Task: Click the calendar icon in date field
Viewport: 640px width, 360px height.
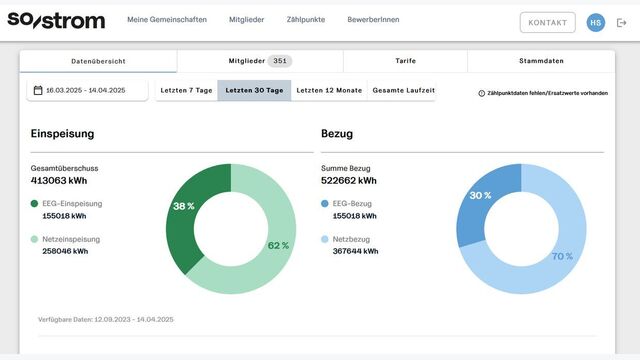Action: tap(38, 90)
